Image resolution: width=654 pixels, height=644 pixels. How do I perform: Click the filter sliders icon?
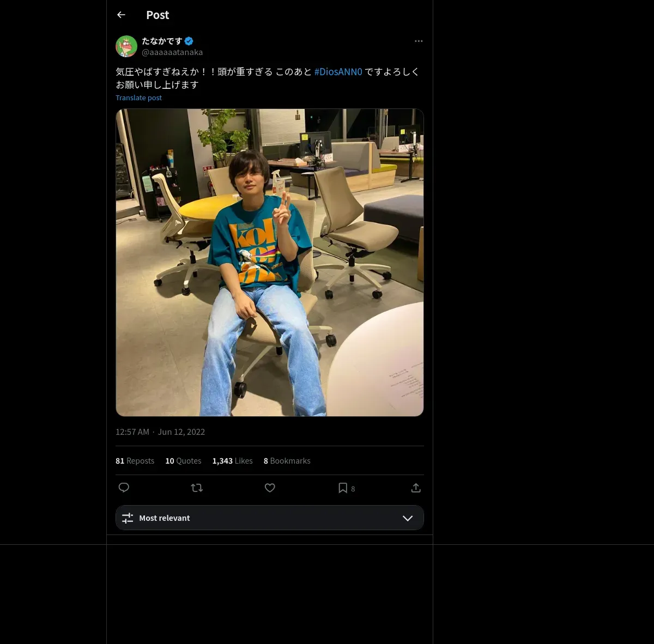[x=128, y=518]
